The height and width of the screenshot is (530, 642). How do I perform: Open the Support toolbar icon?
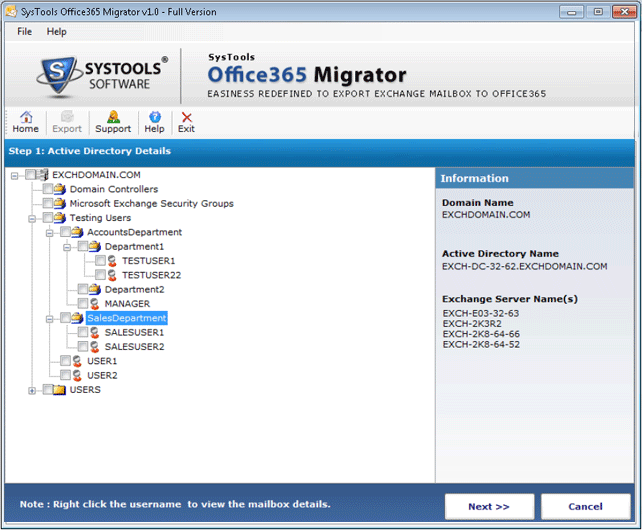click(x=113, y=117)
